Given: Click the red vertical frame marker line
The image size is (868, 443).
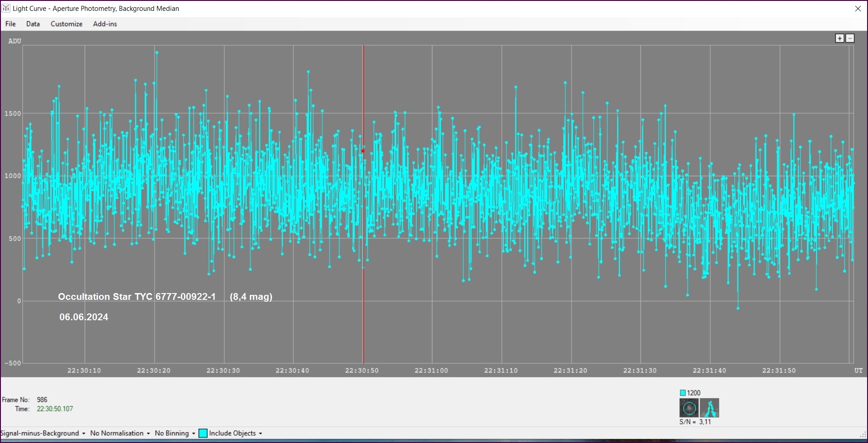Looking at the screenshot, I should point(363,317).
